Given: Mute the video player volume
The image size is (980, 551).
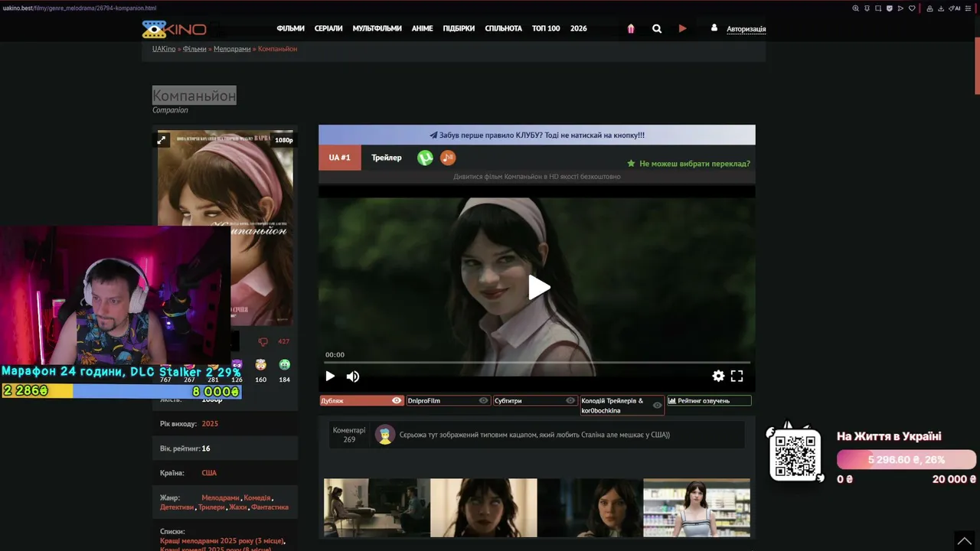Looking at the screenshot, I should coord(353,377).
